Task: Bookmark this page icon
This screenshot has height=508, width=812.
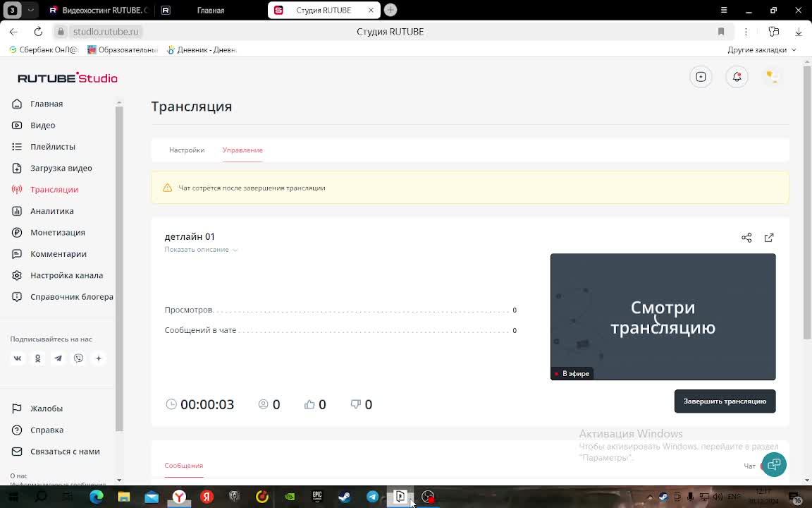Action: coord(721,32)
